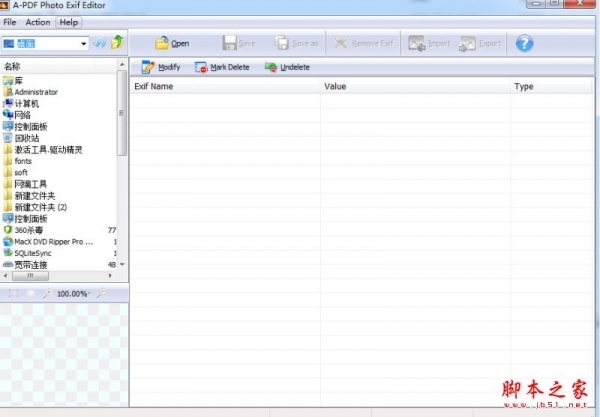Click the image preview pane
The image size is (600, 417).
64,355
